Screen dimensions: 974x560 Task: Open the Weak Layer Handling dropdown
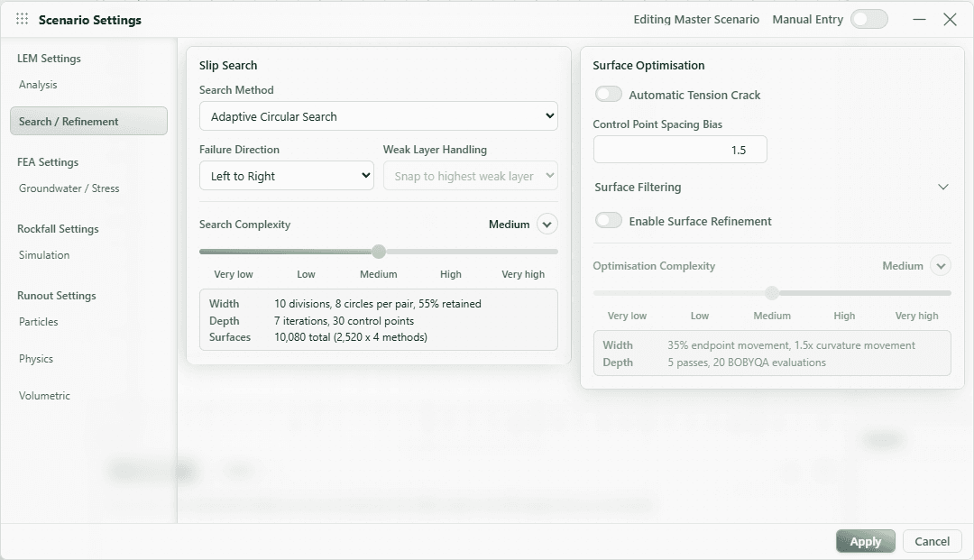(470, 176)
